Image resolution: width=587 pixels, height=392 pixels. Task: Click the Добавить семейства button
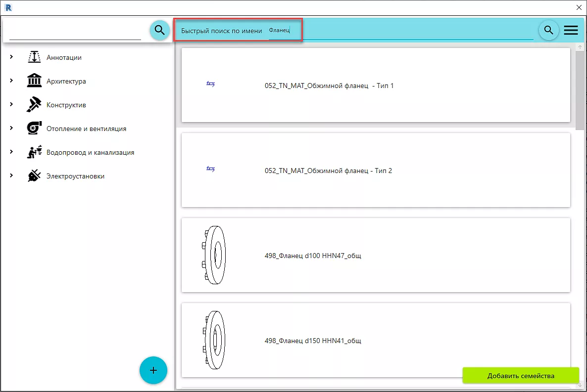pos(521,376)
